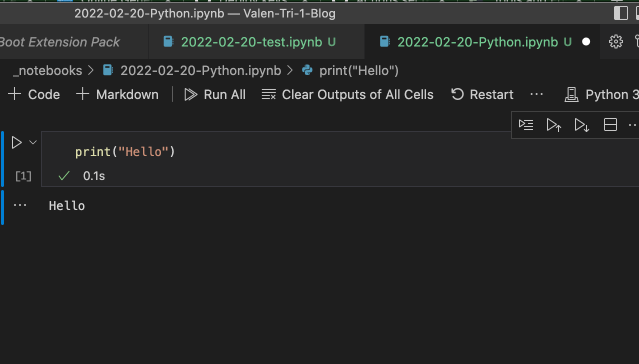The image size is (639, 364).
Task: Clear Outputs of All Cells
Action: (x=347, y=94)
